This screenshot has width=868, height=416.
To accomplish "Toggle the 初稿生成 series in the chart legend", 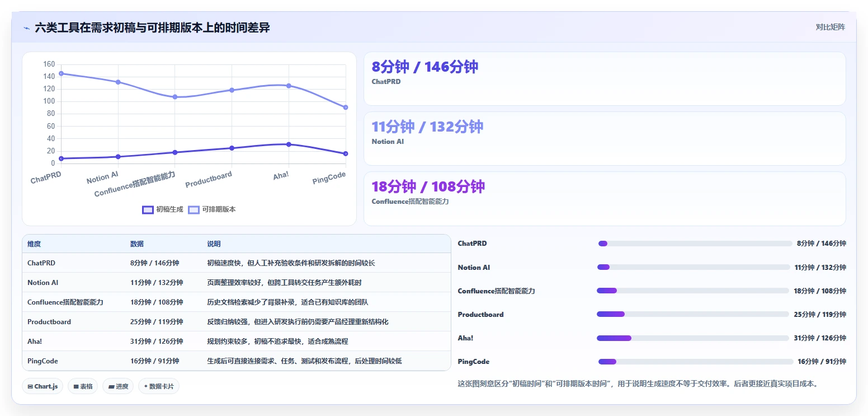I will [x=163, y=209].
